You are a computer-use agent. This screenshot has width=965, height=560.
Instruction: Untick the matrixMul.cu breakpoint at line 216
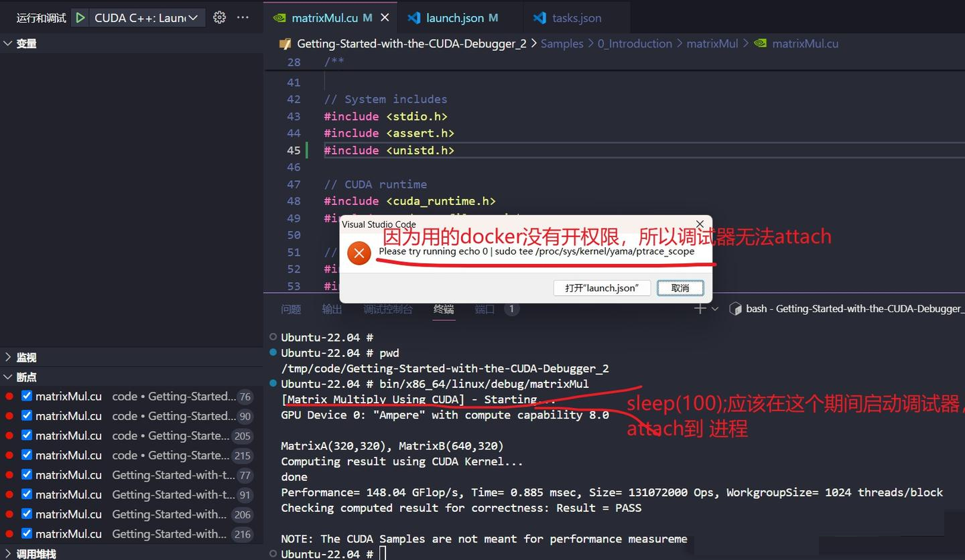click(x=27, y=534)
